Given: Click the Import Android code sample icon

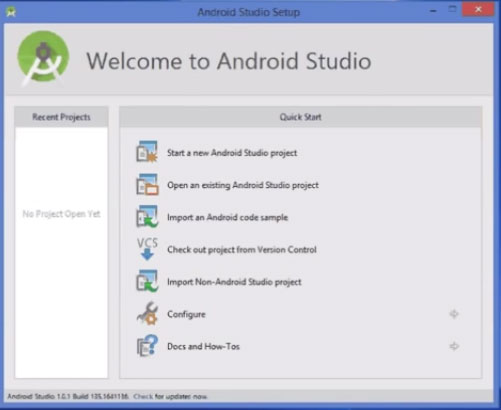Looking at the screenshot, I should [x=147, y=216].
